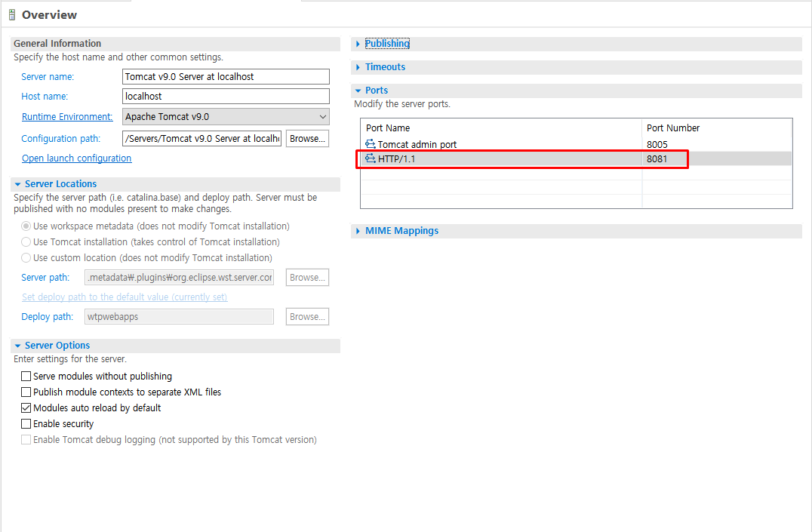812x532 pixels.
Task: Enable Serve modules without publishing
Action: (x=26, y=376)
